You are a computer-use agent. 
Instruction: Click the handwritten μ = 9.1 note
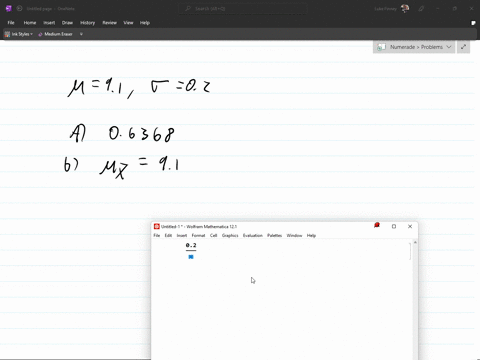96,87
